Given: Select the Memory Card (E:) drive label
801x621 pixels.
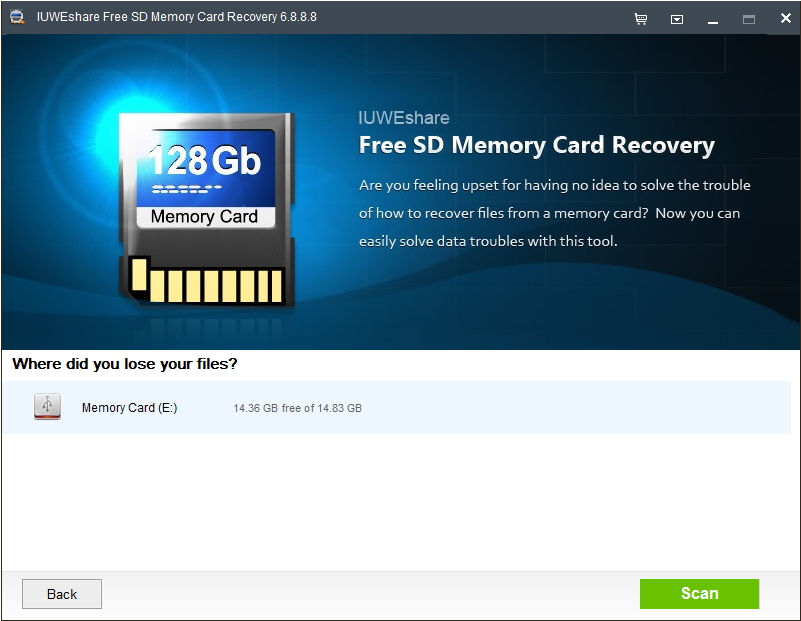Looking at the screenshot, I should click(129, 408).
